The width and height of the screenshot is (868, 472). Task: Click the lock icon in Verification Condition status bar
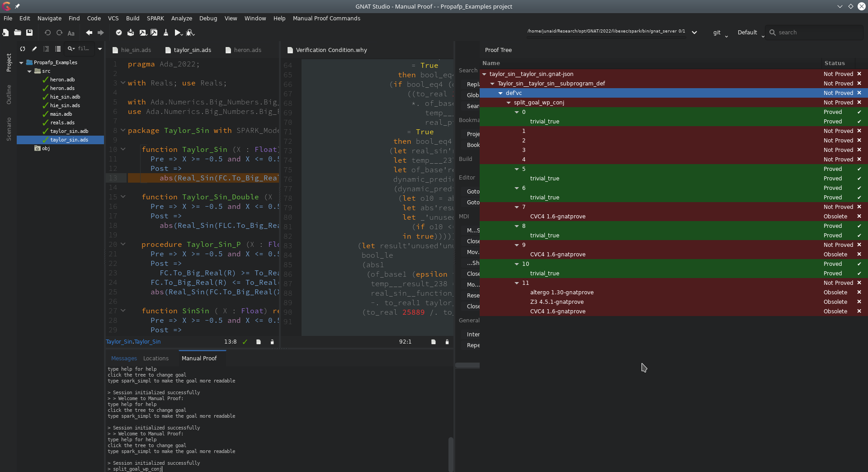pyautogui.click(x=447, y=342)
